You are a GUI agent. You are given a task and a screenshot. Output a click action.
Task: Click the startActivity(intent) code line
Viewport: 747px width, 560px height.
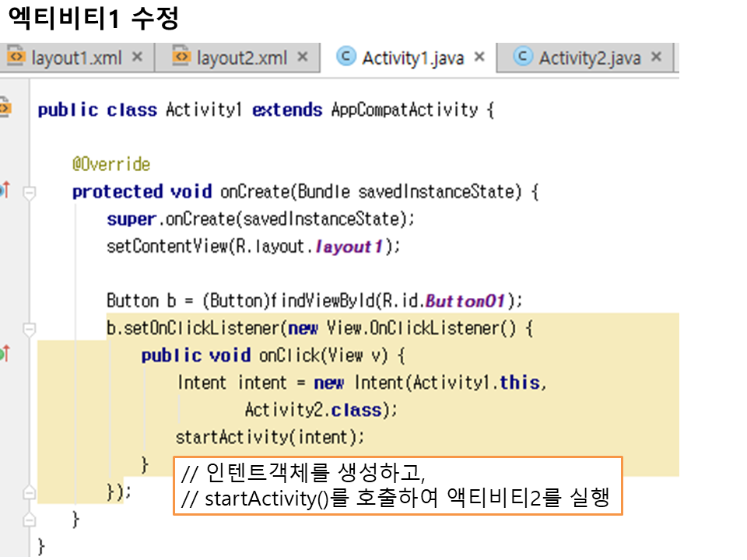click(270, 437)
